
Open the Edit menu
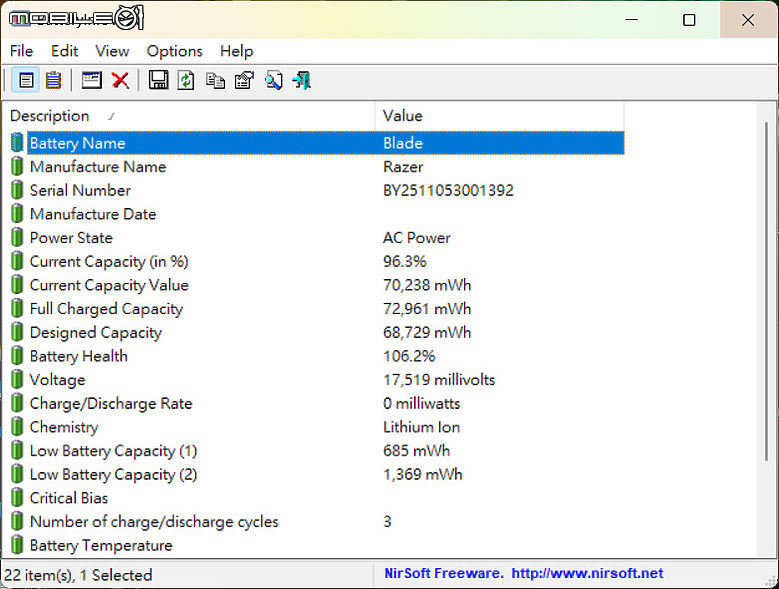click(x=65, y=51)
